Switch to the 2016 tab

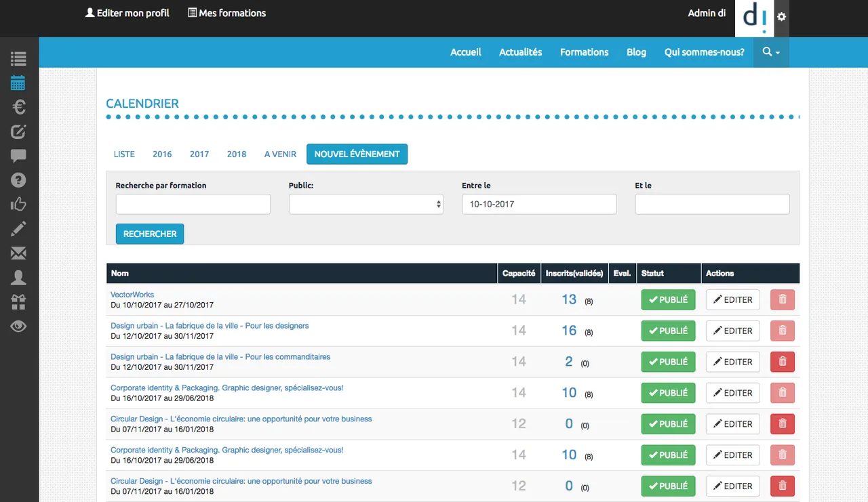pos(162,154)
